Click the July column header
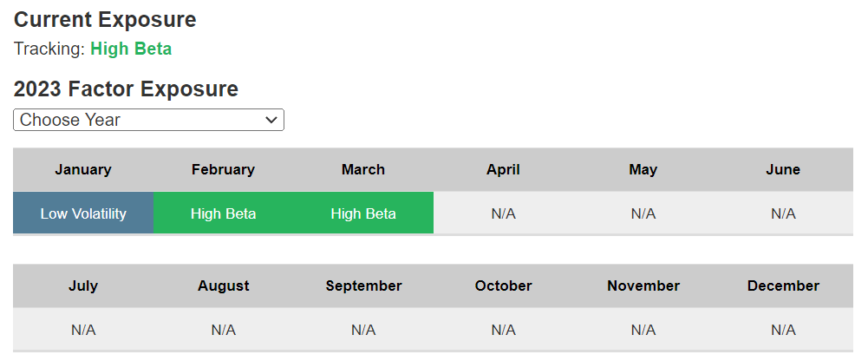 (x=83, y=286)
